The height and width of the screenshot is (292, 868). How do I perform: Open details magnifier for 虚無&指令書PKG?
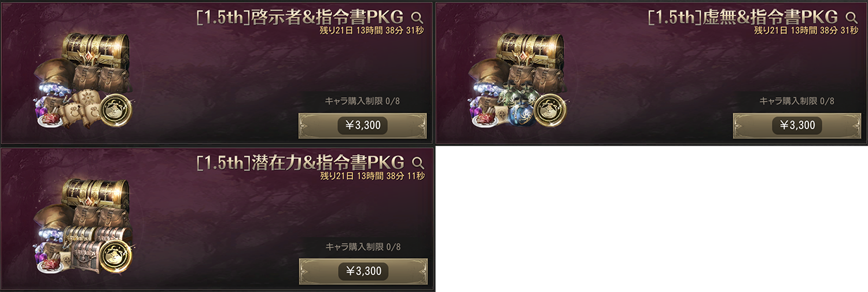[851, 16]
